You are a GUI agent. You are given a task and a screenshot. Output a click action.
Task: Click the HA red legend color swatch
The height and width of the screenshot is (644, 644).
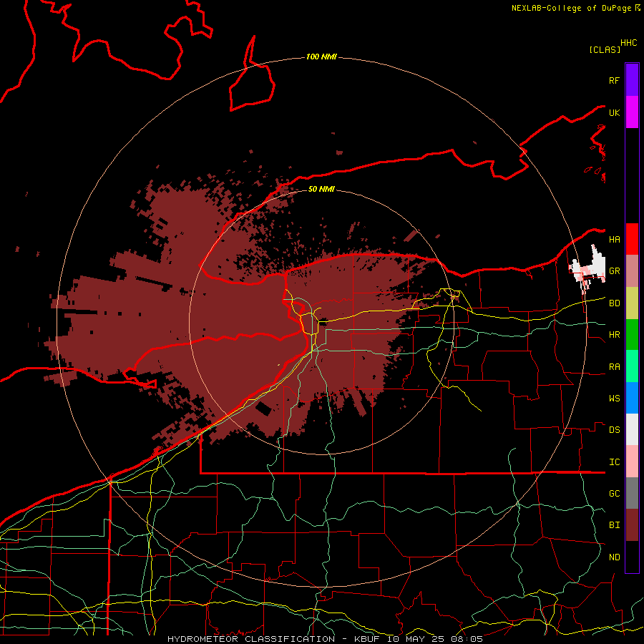coord(632,239)
